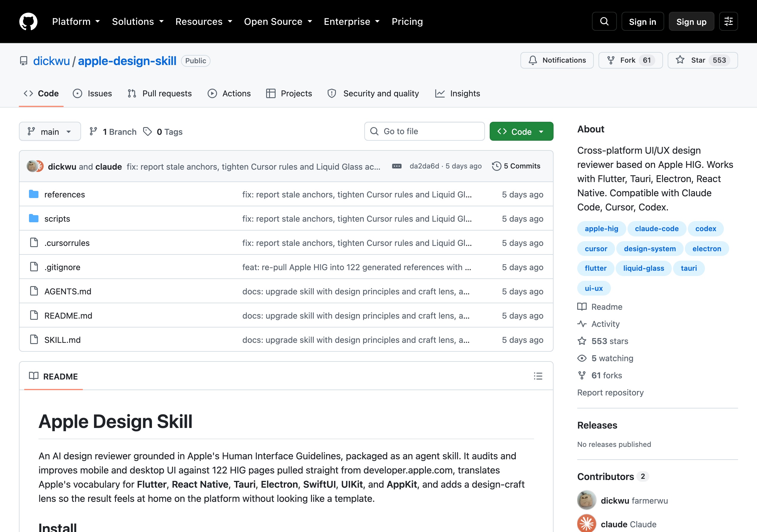Click the Sign up button
The image size is (757, 532).
tap(691, 21)
